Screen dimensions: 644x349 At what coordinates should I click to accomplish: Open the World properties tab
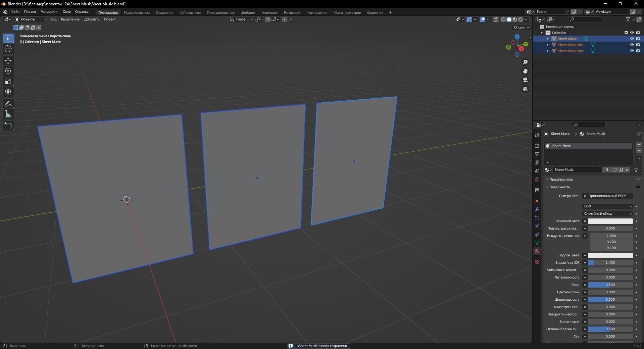click(537, 180)
